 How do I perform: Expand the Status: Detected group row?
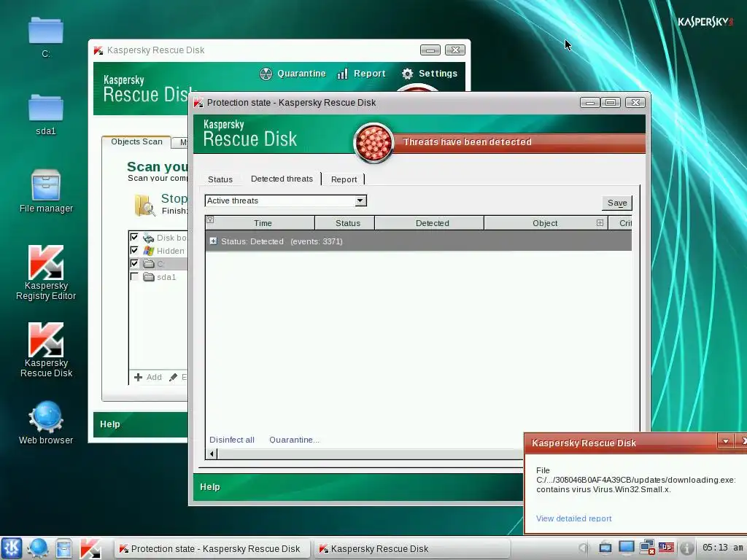(x=213, y=241)
